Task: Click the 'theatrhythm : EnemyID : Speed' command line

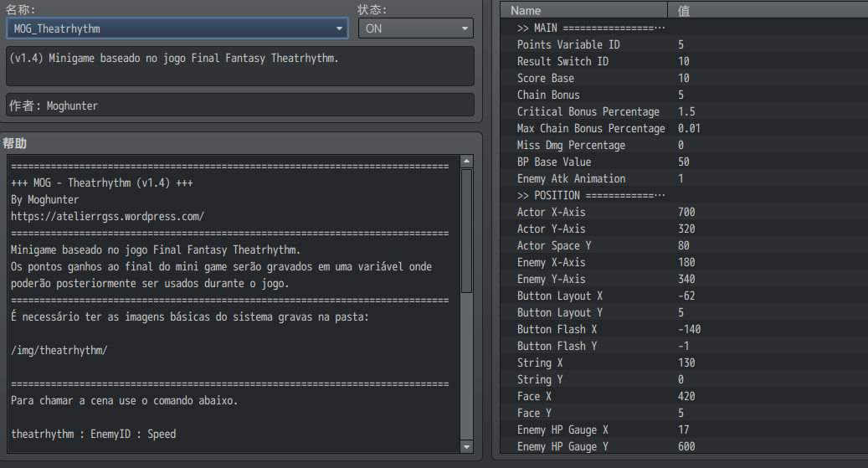Action: tap(94, 435)
